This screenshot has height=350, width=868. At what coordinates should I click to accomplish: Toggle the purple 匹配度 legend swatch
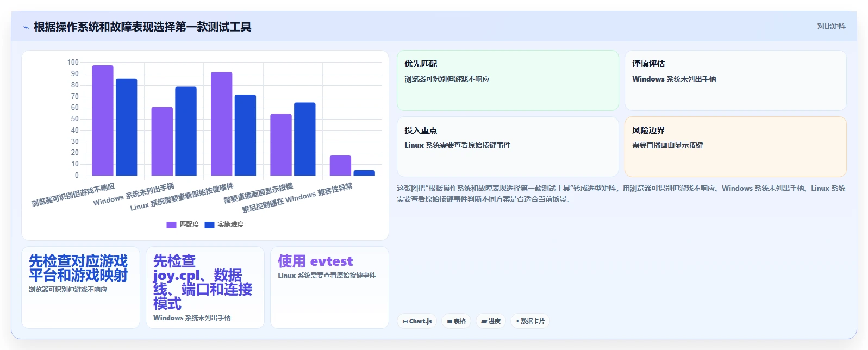(x=171, y=224)
